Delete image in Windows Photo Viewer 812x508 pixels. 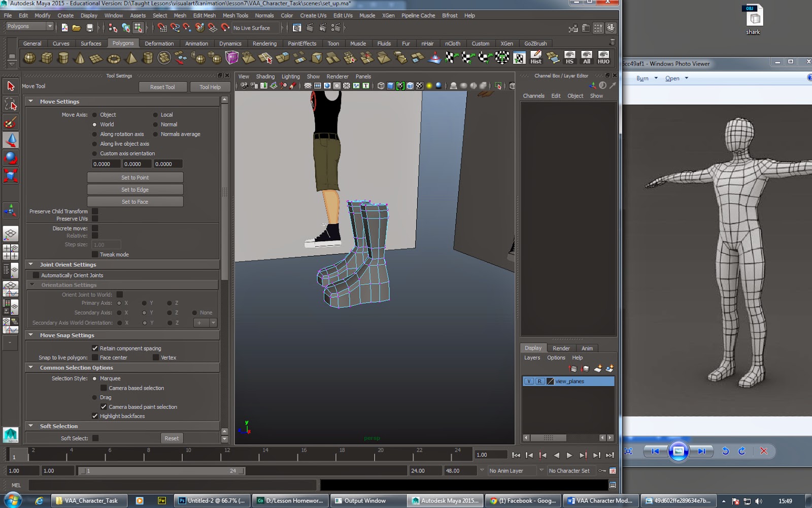click(x=764, y=451)
